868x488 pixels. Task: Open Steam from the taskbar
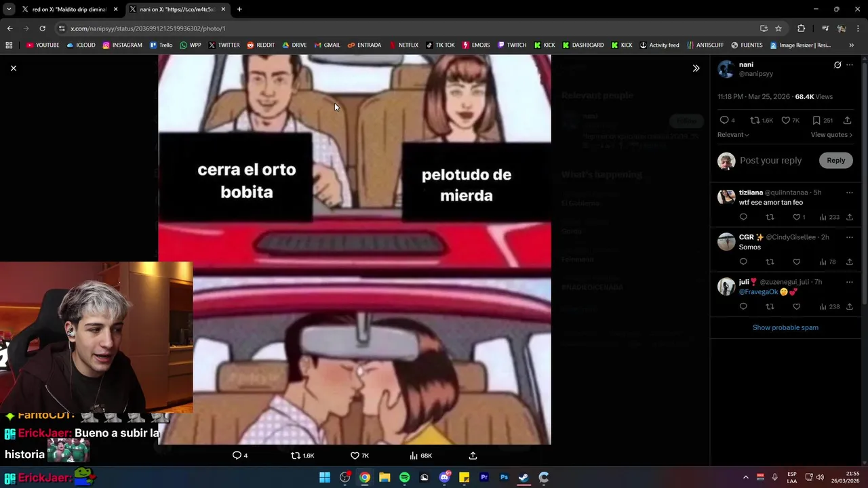click(524, 477)
